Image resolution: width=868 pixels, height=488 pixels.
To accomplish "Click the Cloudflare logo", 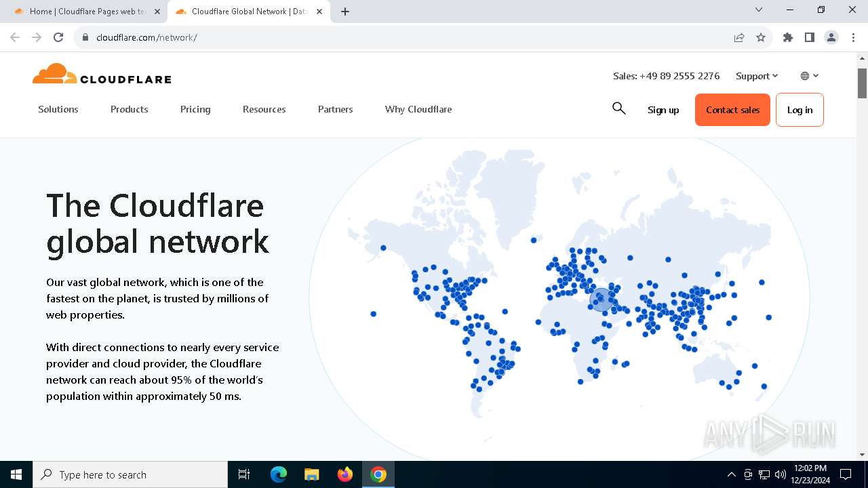I will (102, 74).
